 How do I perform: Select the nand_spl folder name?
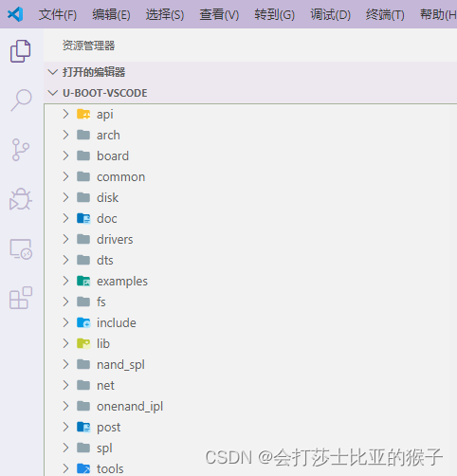(x=120, y=365)
